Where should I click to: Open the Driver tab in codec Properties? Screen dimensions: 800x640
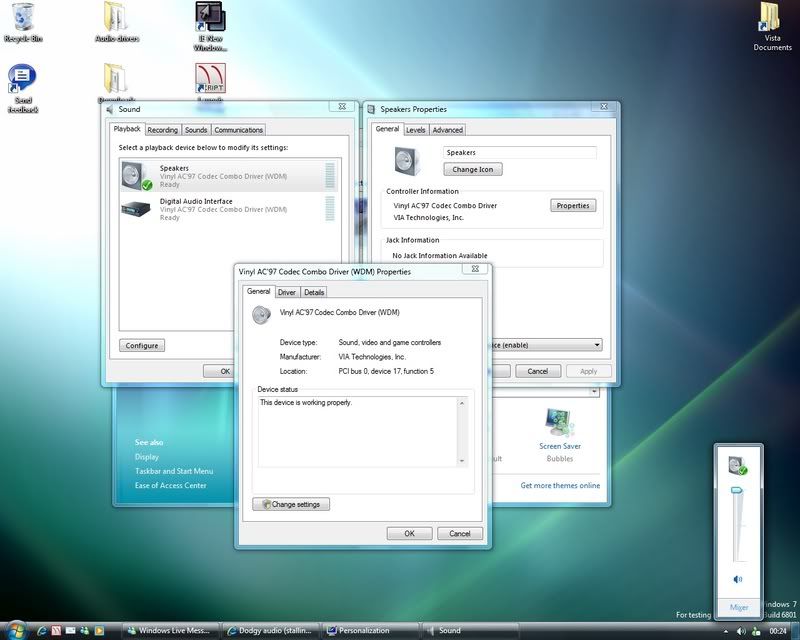pyautogui.click(x=287, y=292)
